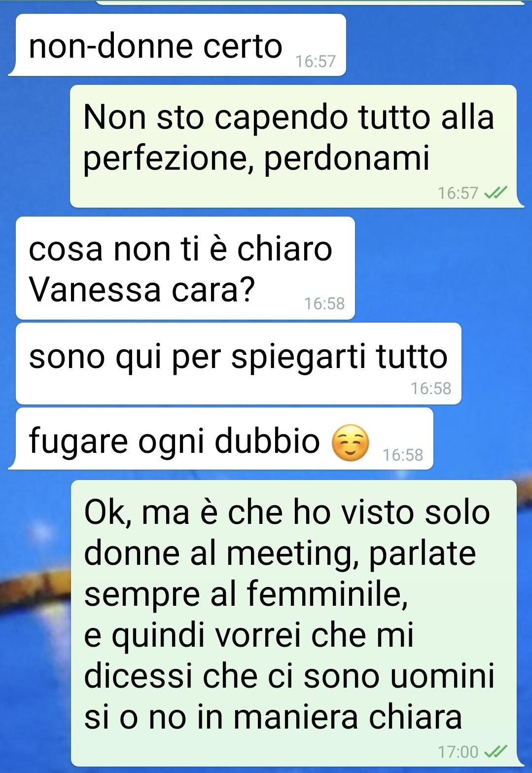Click the 16:57 timestamp on green bubble
Image resolution: width=532 pixels, height=773 pixels.
click(458, 193)
